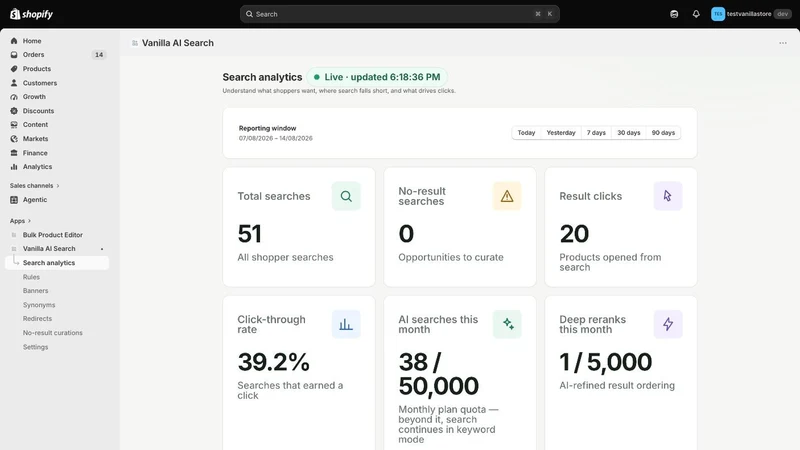This screenshot has width=800, height=450.
Task: Open the Sidekick assistant icon in top bar
Action: (674, 14)
